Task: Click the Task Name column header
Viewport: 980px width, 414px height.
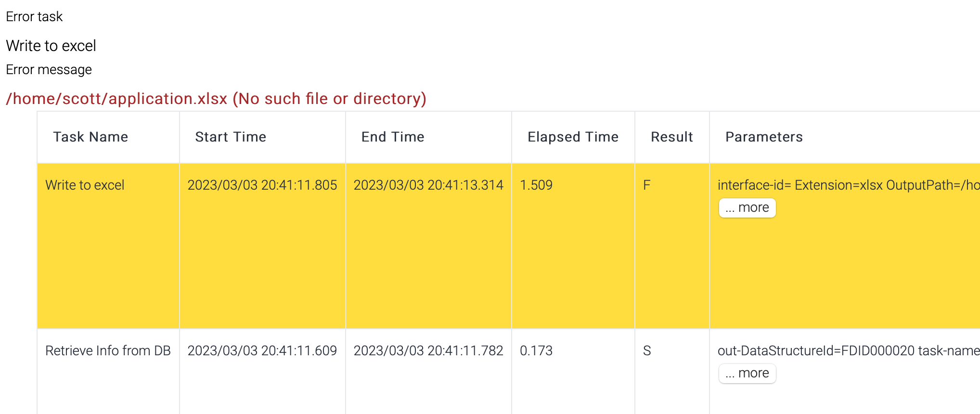Action: (90, 137)
